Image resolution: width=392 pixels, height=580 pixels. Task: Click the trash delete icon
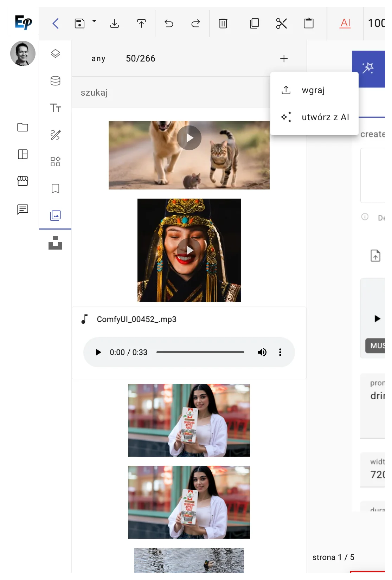coord(223,24)
